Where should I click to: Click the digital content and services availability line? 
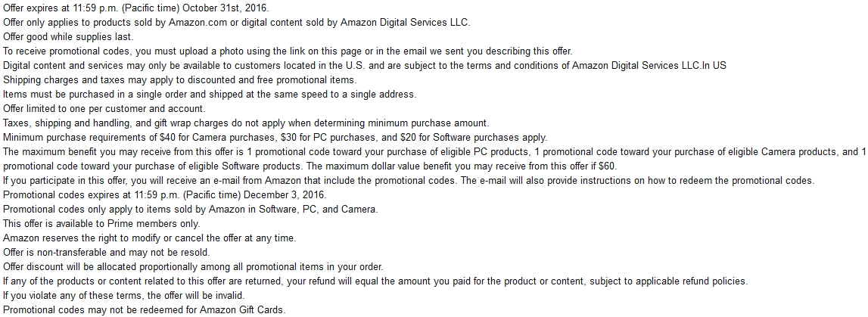(x=363, y=66)
